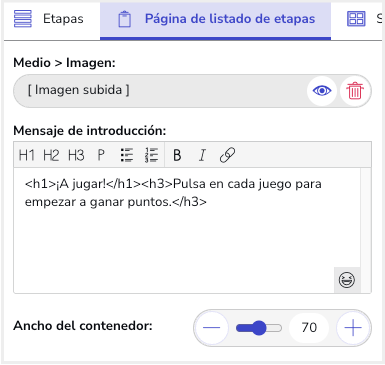Increase container width with the plus button
Viewport: 385px width, 365px height.
click(353, 328)
